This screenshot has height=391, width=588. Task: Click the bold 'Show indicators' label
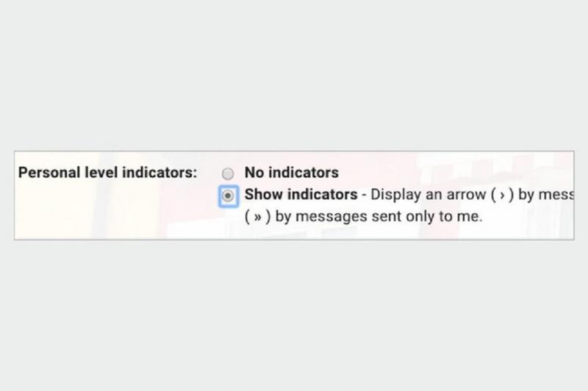tap(301, 194)
